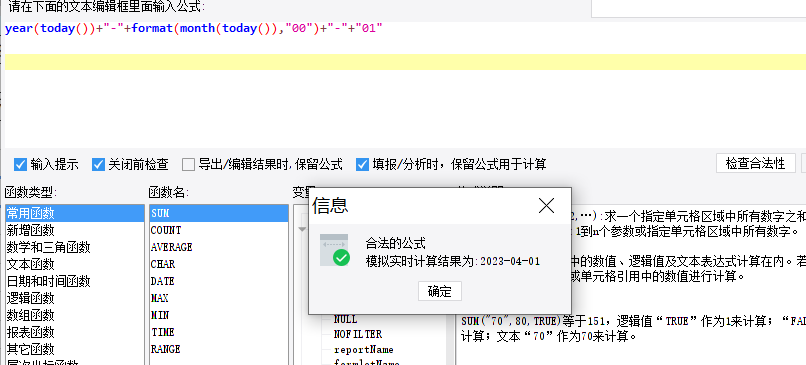Screen dimensions: 806x365
Task: Select MAX function name
Action: point(219,298)
